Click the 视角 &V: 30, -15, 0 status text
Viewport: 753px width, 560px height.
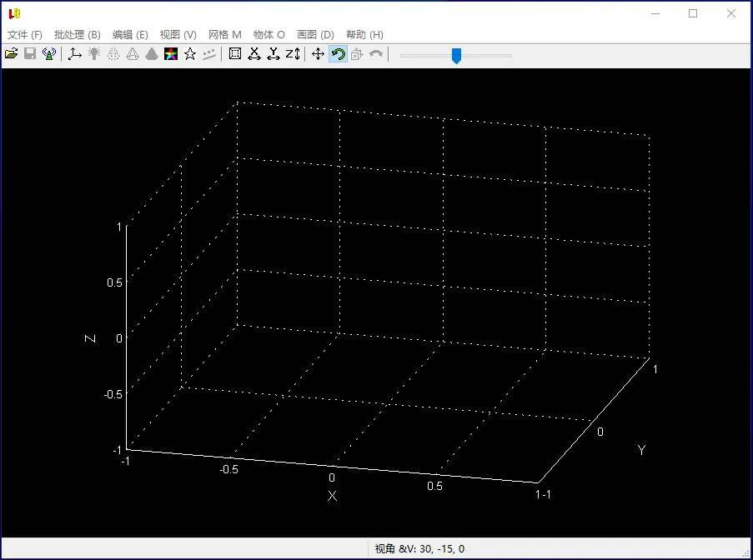point(419,548)
